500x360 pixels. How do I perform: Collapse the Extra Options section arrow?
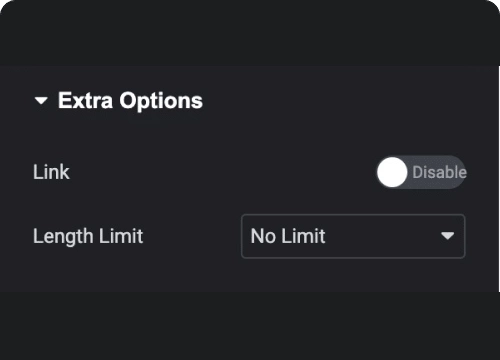coord(41,100)
